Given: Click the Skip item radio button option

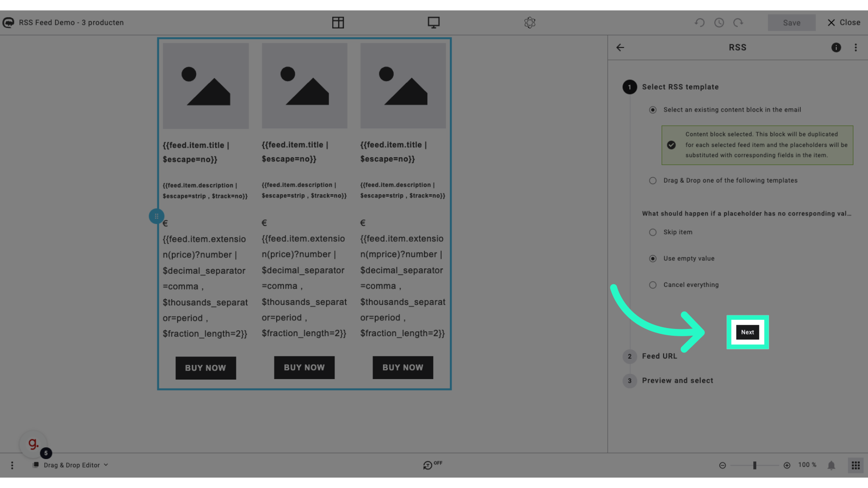Looking at the screenshot, I should 653,232.
